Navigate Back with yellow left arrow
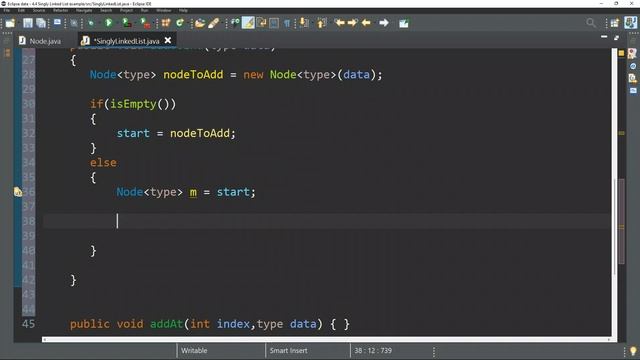The height and width of the screenshot is (360, 640). 366,23
